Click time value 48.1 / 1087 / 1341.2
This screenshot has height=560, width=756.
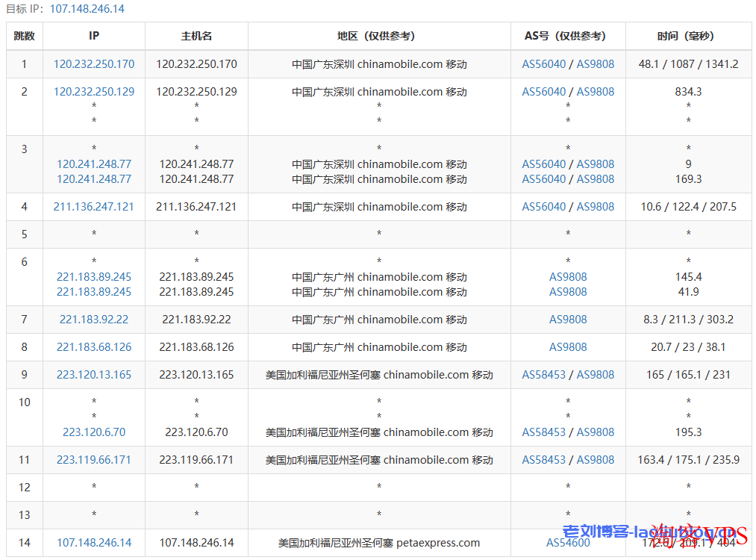tap(688, 64)
